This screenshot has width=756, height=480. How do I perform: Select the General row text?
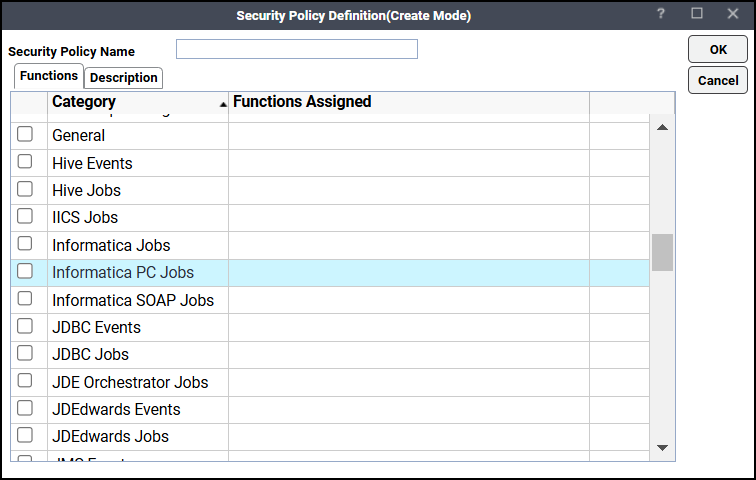(x=78, y=135)
